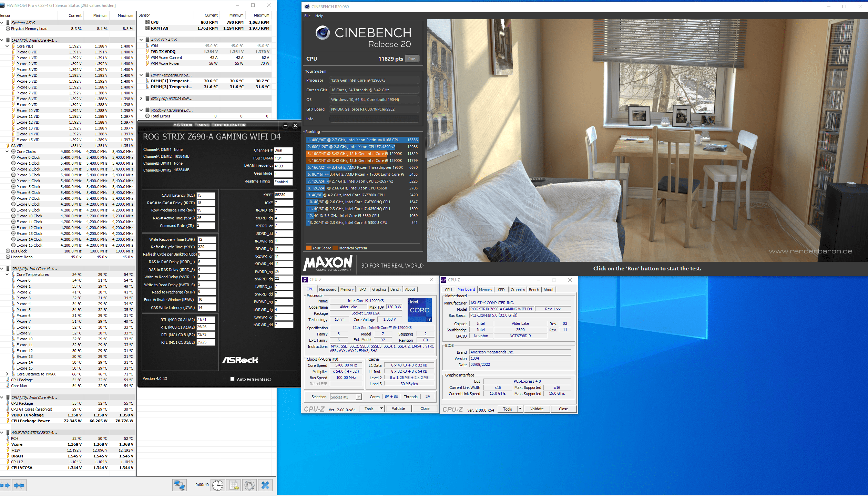Expand the GPU NVIDIA GeForce sensor group

pyautogui.click(x=141, y=99)
